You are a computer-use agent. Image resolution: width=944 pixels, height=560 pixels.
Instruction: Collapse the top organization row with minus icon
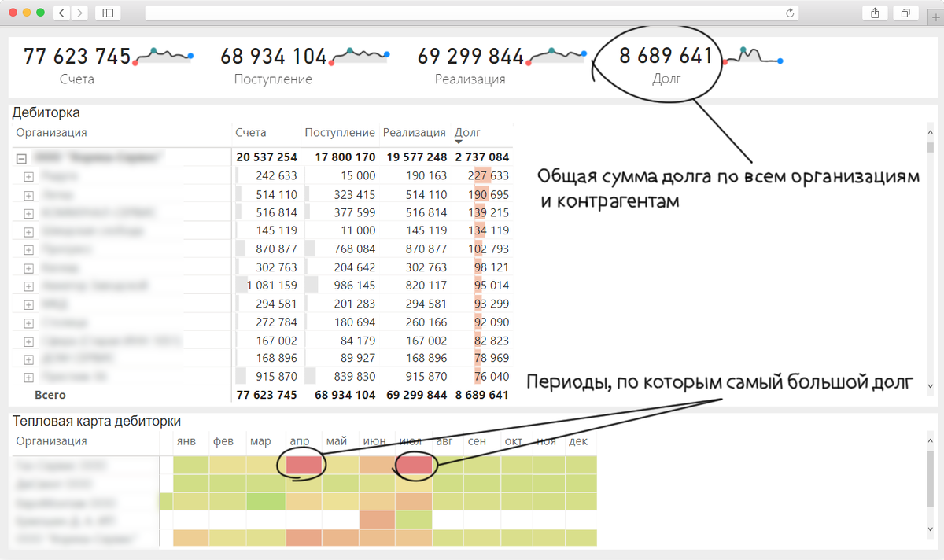click(x=21, y=158)
